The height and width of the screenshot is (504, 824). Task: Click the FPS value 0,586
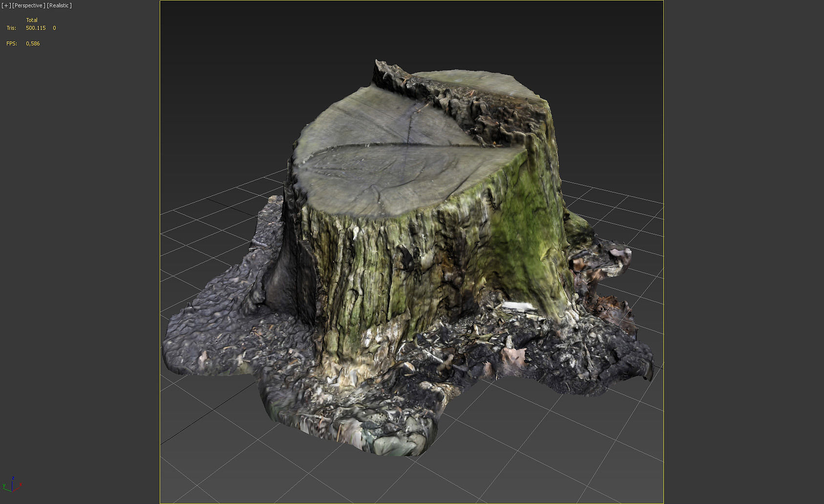point(33,43)
